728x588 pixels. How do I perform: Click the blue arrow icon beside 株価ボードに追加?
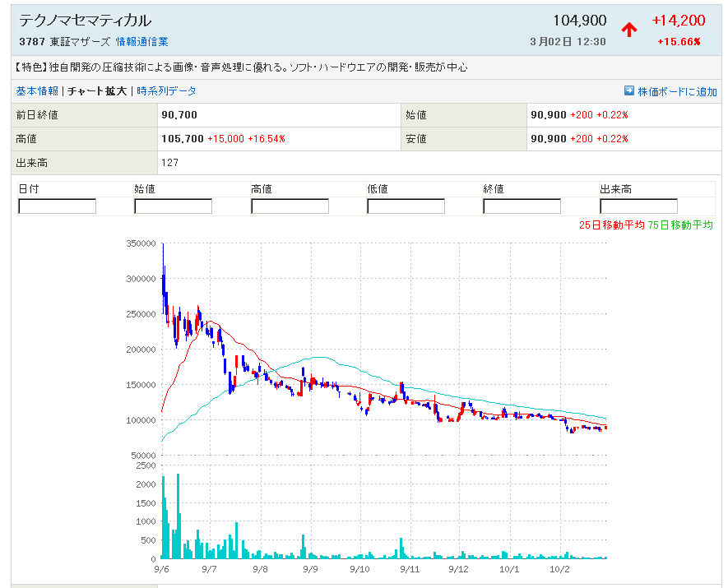point(628,91)
